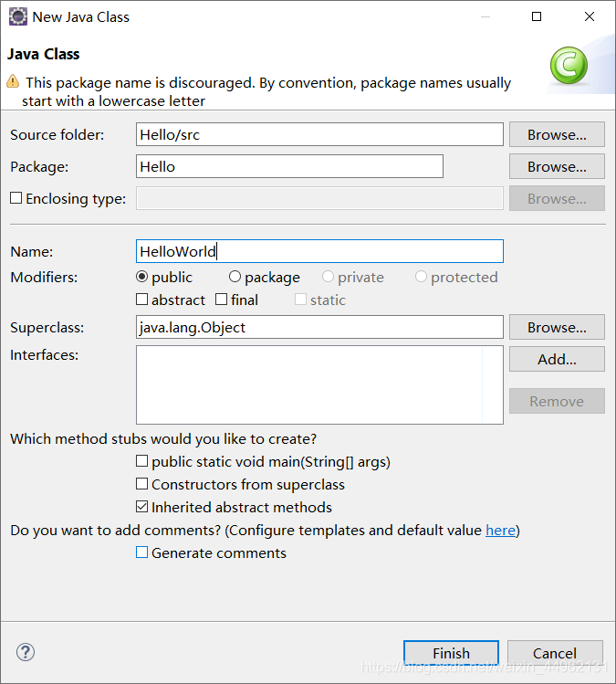Check public static void main stub option
616x684 pixels.
pyautogui.click(x=141, y=461)
